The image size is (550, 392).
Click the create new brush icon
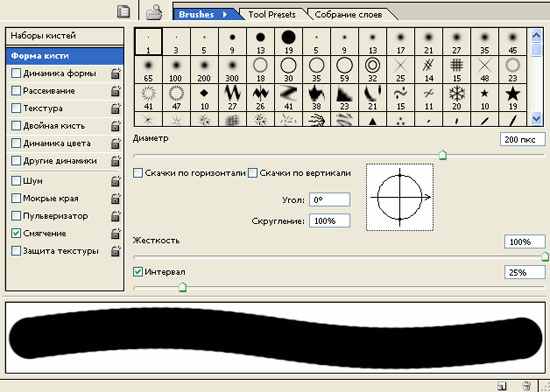pyautogui.click(x=501, y=386)
